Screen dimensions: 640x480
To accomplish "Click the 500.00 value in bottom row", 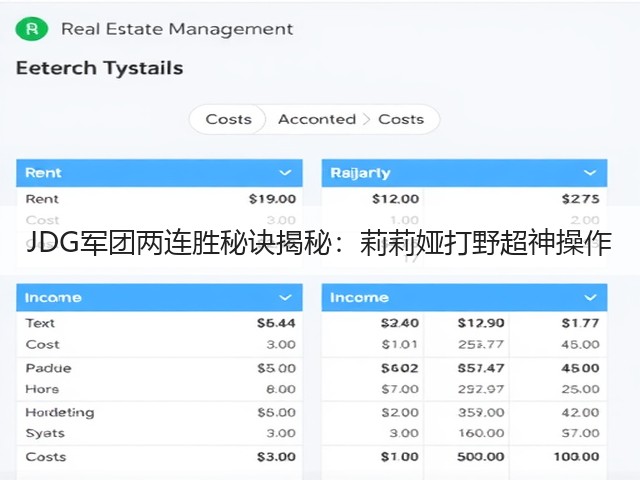I will pos(481,457).
